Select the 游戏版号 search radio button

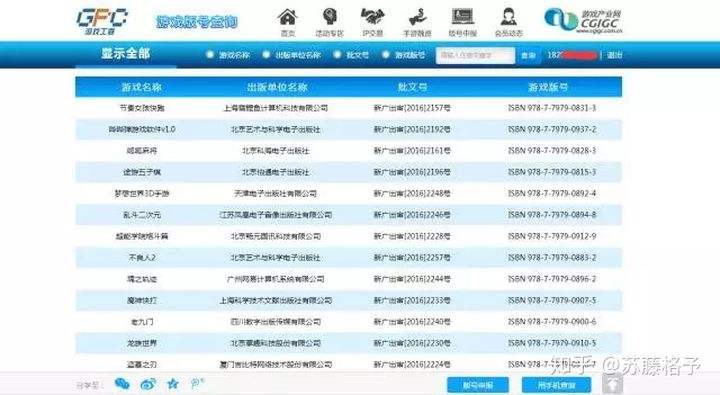pyautogui.click(x=386, y=55)
